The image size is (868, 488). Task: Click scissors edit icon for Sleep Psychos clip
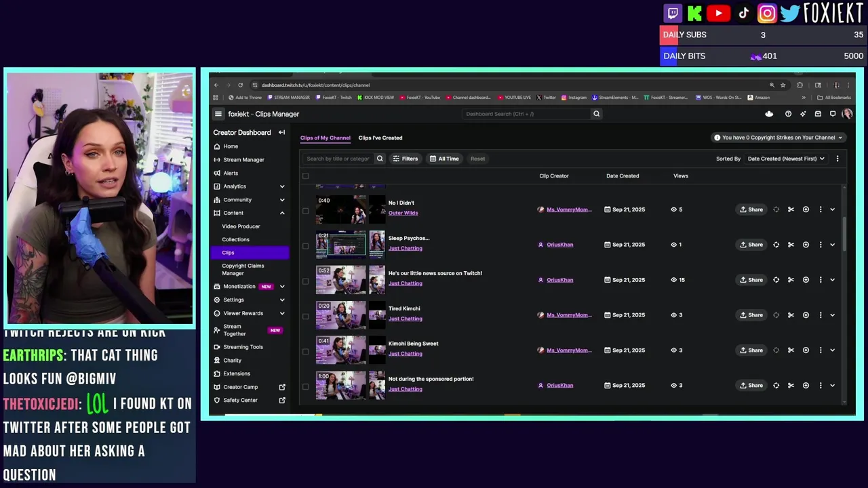click(x=791, y=245)
